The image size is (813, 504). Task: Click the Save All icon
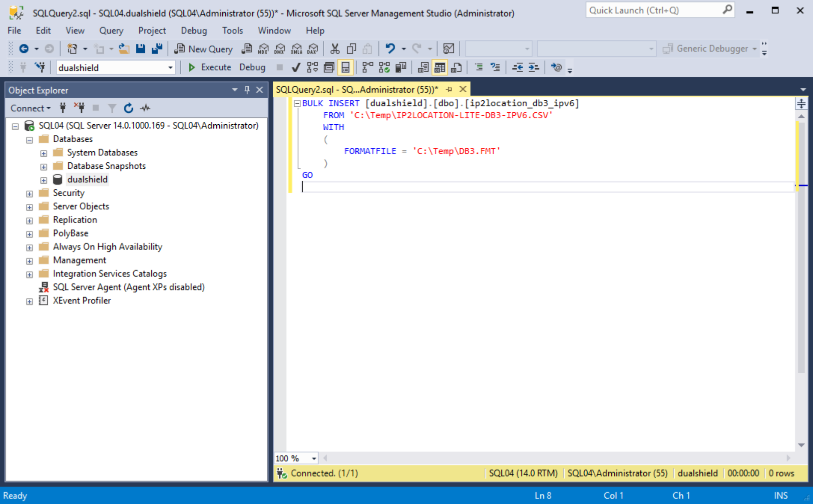point(157,49)
